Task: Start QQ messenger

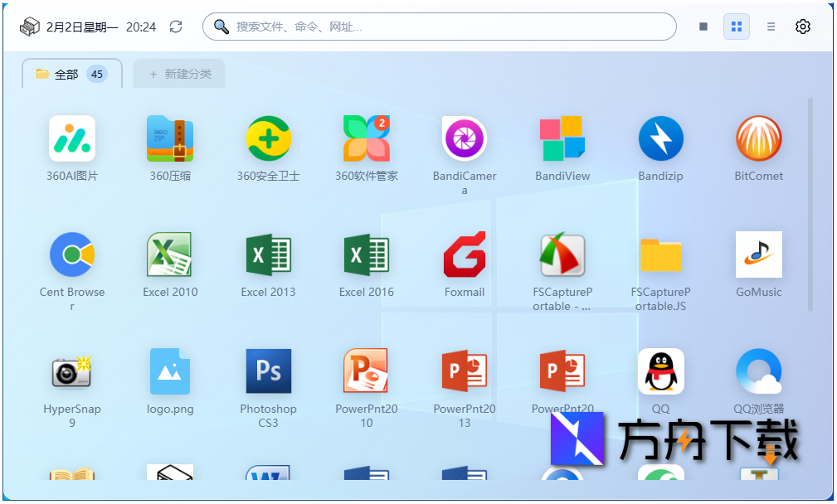Action: [x=660, y=371]
